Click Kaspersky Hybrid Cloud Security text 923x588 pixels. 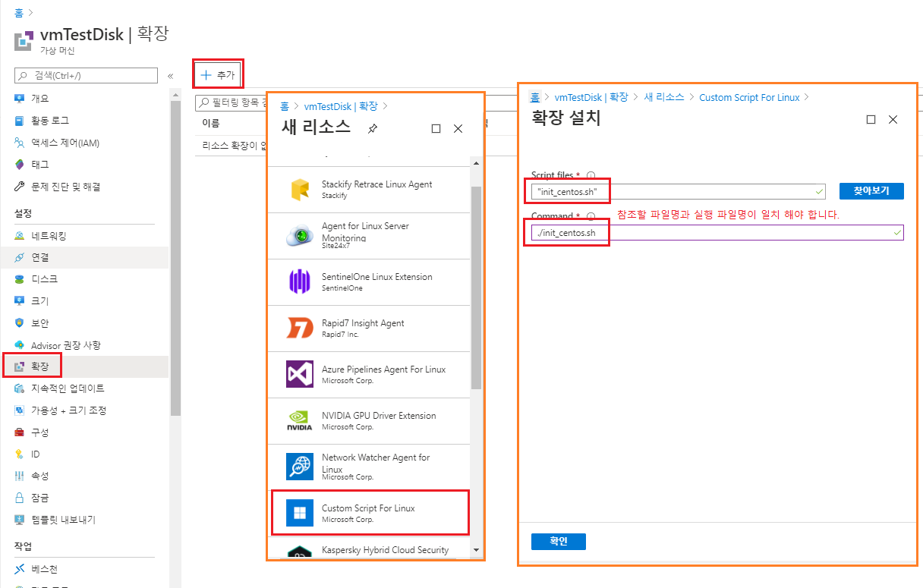(x=385, y=550)
